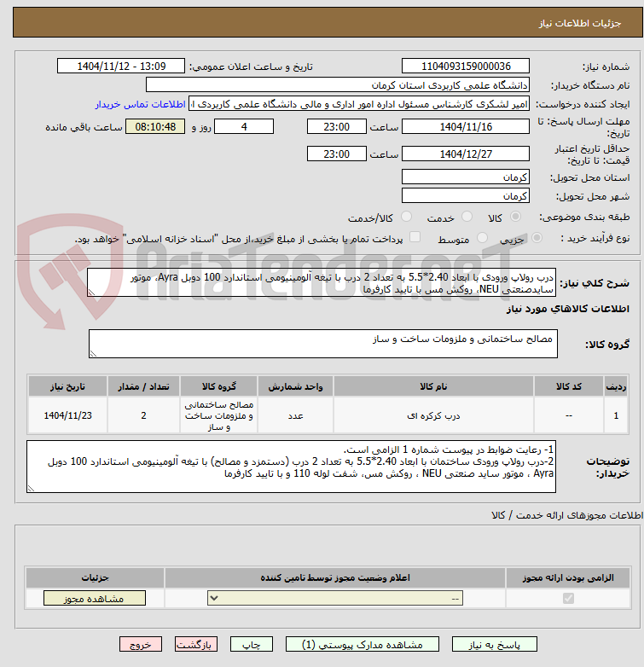Open مشاهده مجوز license details
The image size is (644, 667).
pos(95,598)
